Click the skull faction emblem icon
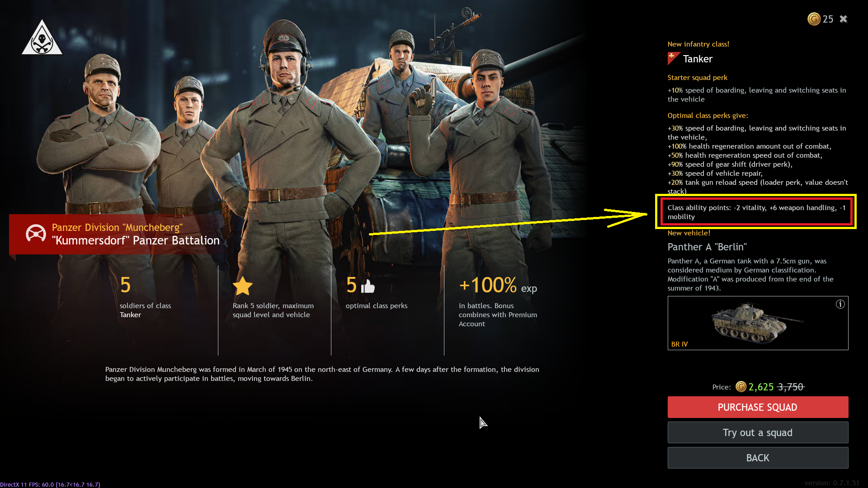 click(x=42, y=37)
